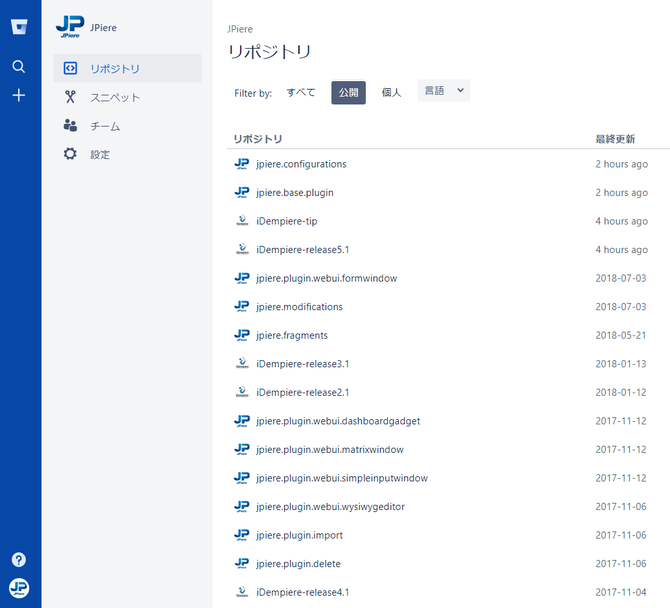The image size is (670, 608).
Task: Click the dashboardgadget repository avatar icon
Action: point(242,421)
